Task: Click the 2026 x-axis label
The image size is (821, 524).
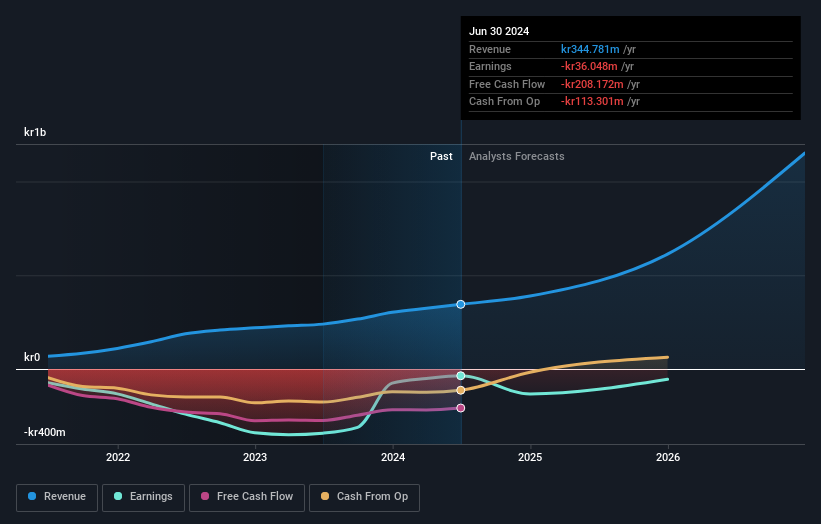Action: 668,457
